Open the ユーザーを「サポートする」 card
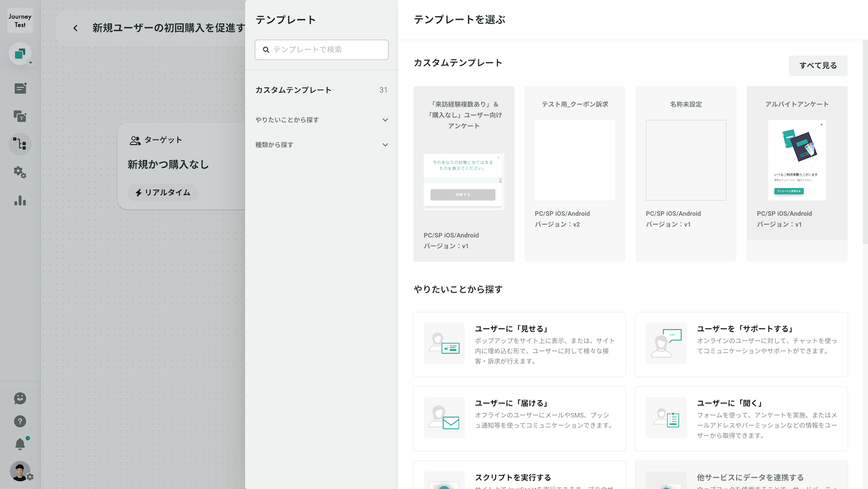Viewport: 868px width, 489px height. (x=742, y=344)
